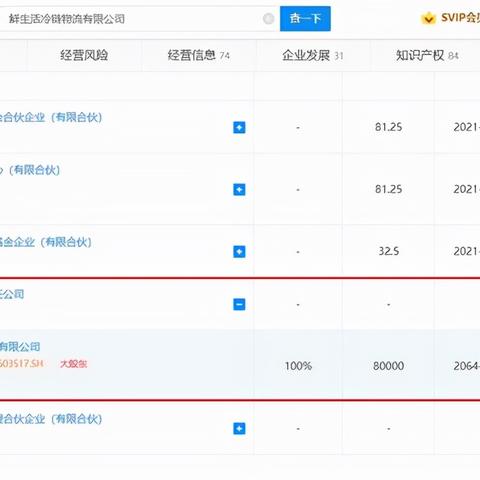This screenshot has height=480, width=480.
Task: Click the stock code 603517.SH
Action: [x=22, y=363]
